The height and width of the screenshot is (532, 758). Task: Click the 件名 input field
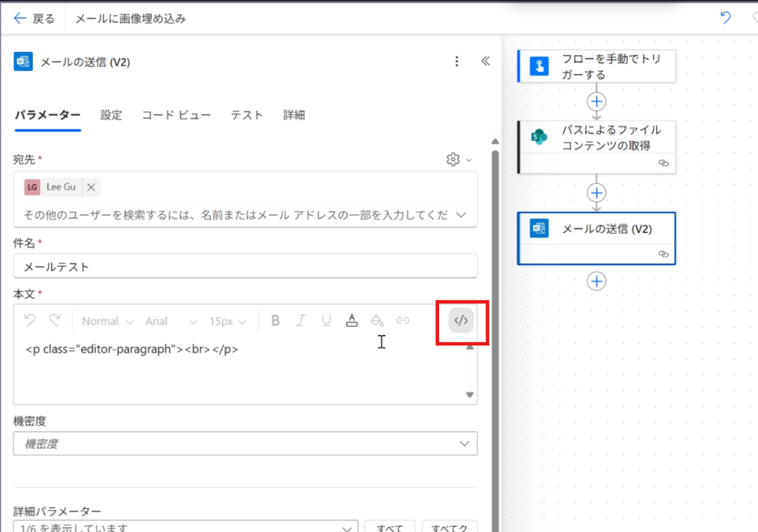[245, 266]
